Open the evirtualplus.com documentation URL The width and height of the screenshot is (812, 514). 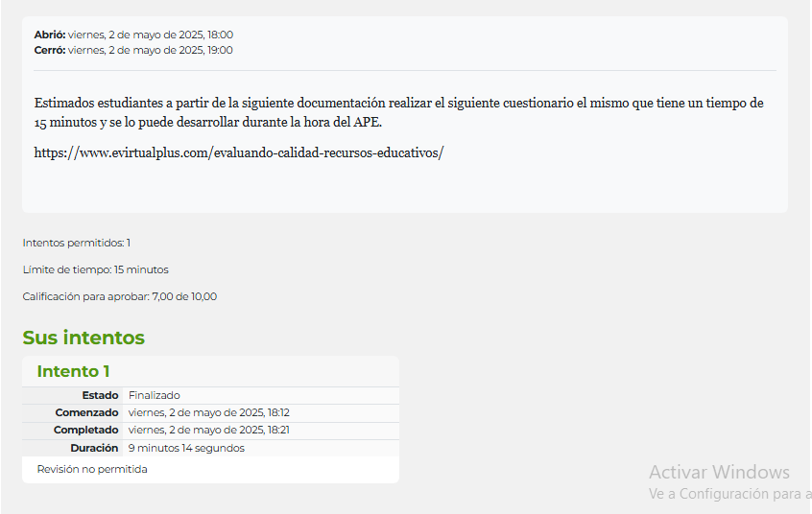click(238, 152)
